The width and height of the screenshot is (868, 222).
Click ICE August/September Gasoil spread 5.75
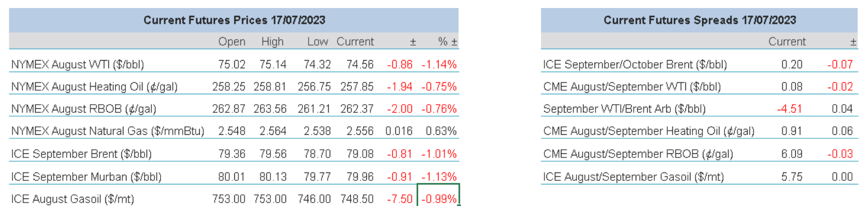(792, 177)
